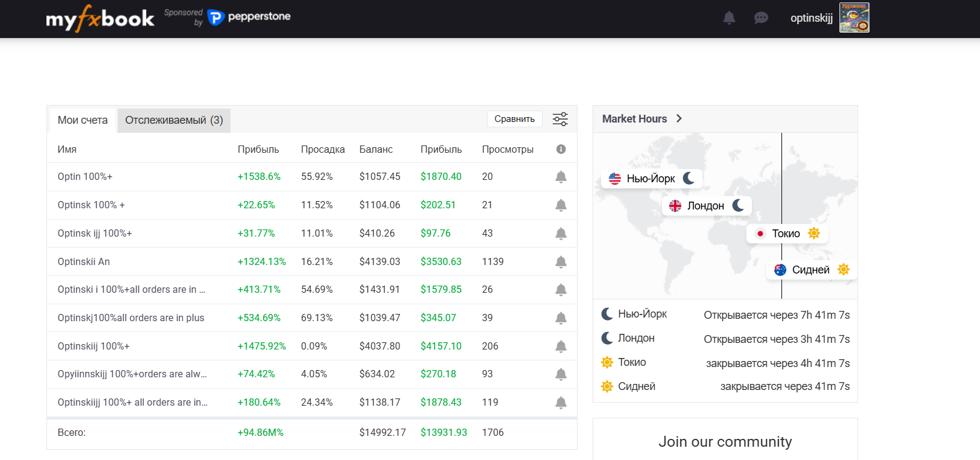Open the notifications bell in header
Screen dimensions: 980x460
tap(729, 18)
